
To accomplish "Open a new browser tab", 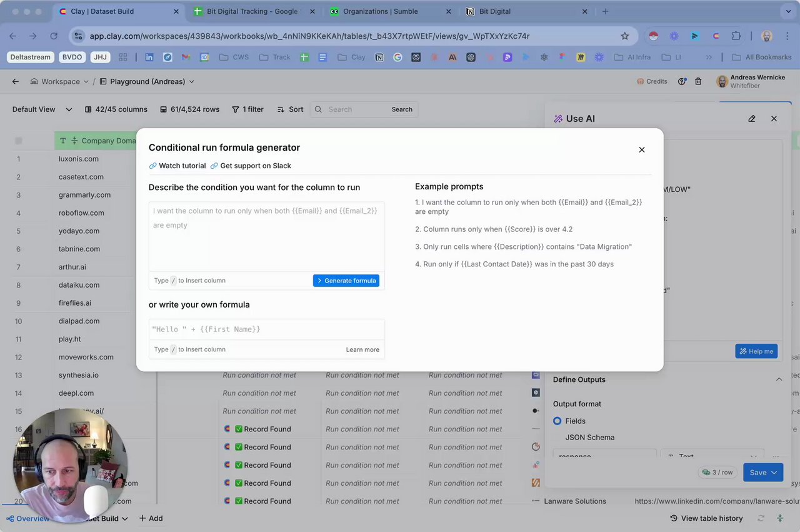I will [605, 11].
